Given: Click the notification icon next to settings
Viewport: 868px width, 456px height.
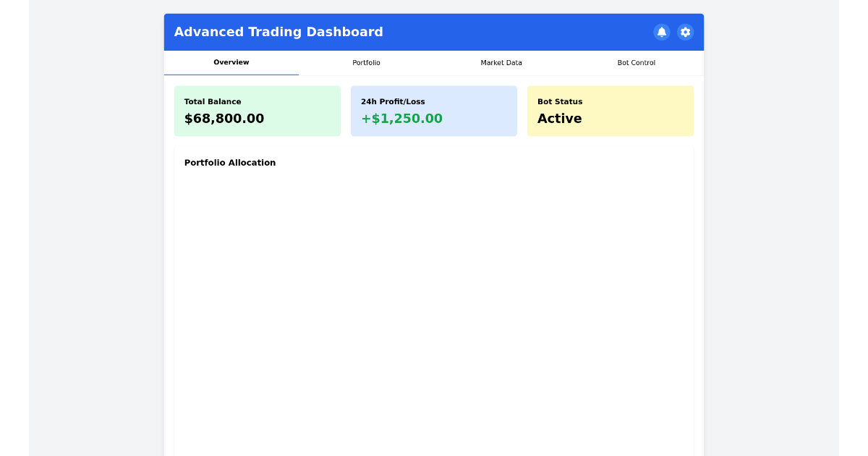Looking at the screenshot, I should [x=662, y=32].
